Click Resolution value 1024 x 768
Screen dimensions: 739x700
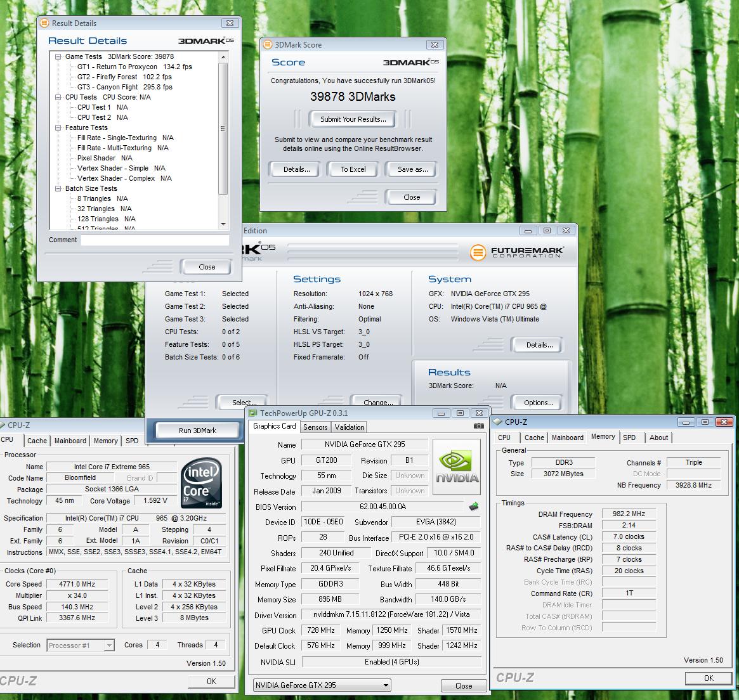tap(375, 294)
